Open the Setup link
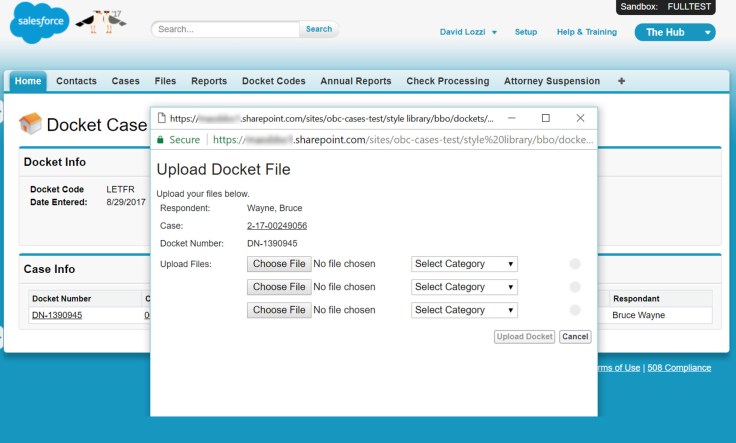The image size is (736, 443). (x=526, y=32)
